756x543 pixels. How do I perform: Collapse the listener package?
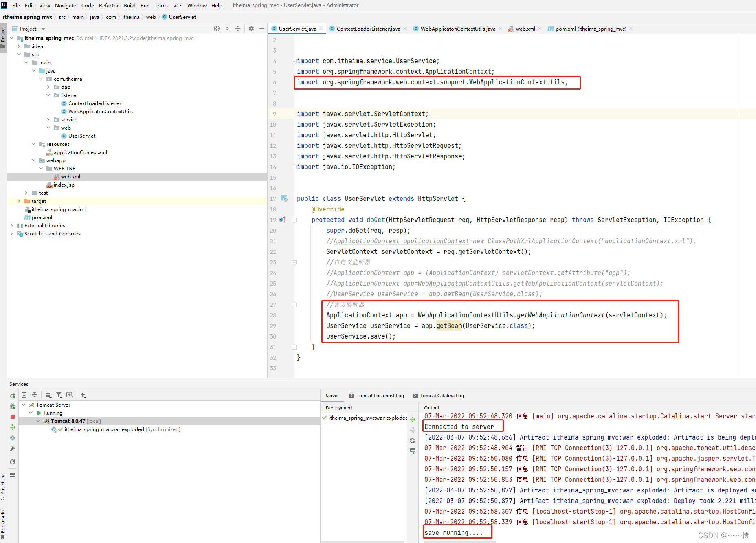tap(48, 95)
